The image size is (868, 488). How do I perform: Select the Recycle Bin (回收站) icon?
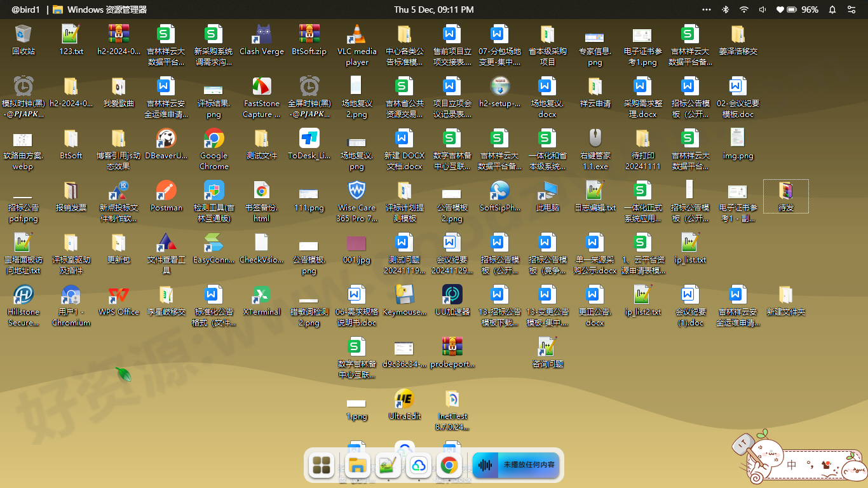pos(24,35)
